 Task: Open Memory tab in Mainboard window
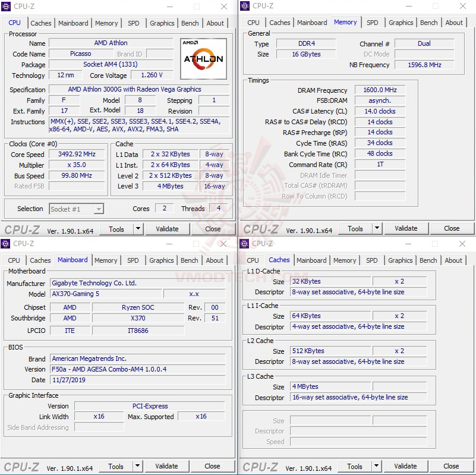coord(106,260)
